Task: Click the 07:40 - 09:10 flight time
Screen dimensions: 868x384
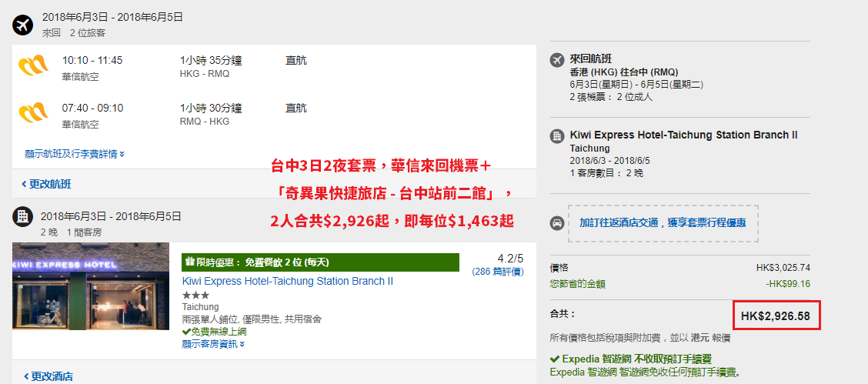Action: (92, 108)
